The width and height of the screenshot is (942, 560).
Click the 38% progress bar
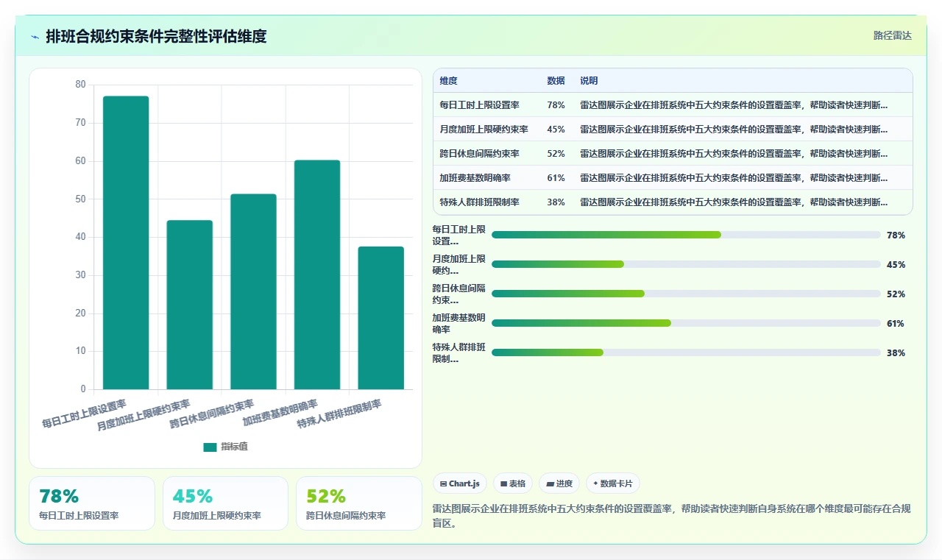pos(686,352)
